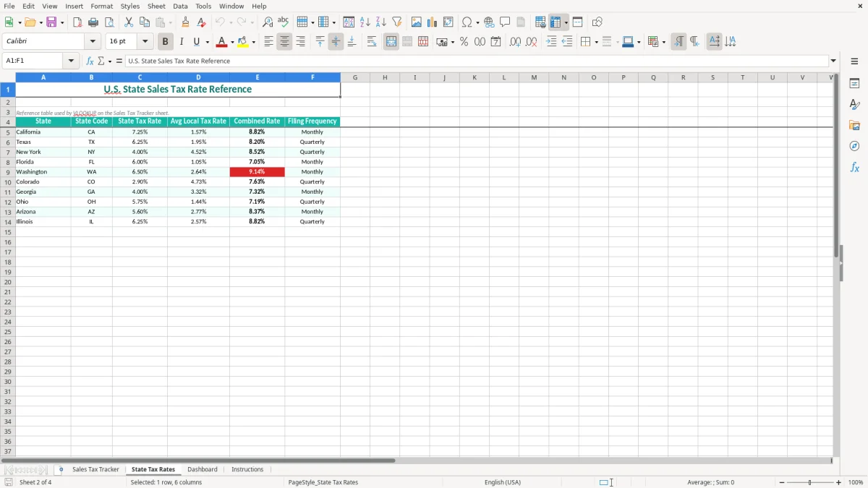Toggle Bold formatting
Viewport: 868px width, 488px height.
click(x=165, y=42)
